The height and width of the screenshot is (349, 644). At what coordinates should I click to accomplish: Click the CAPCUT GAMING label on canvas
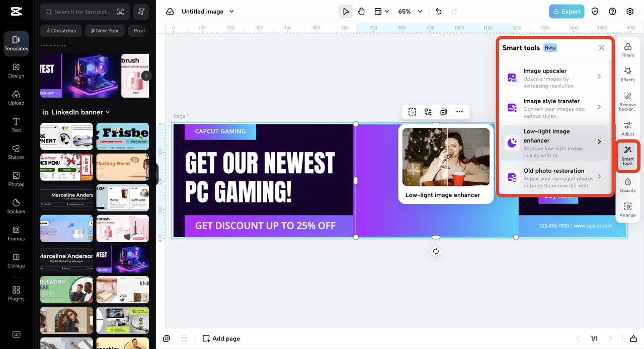click(x=220, y=131)
